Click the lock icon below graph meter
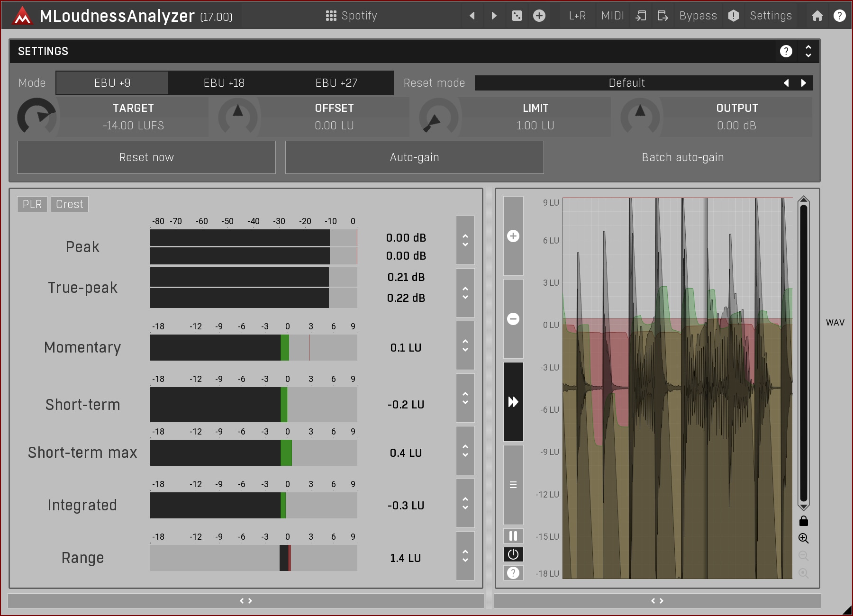This screenshot has width=853, height=616. (804, 521)
